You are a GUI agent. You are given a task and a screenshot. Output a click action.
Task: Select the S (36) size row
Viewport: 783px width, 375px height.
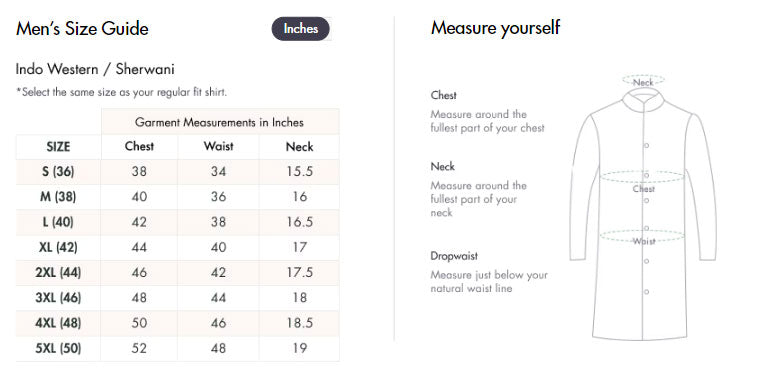point(177,172)
